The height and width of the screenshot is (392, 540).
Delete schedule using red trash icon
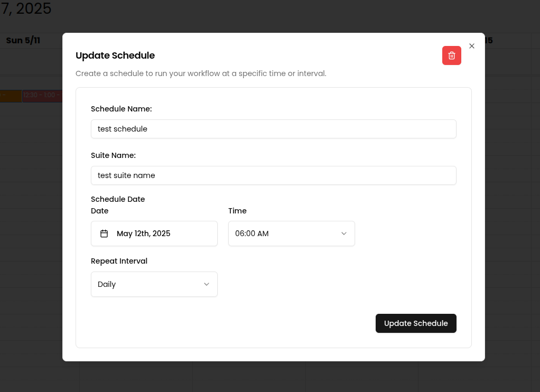(451, 55)
